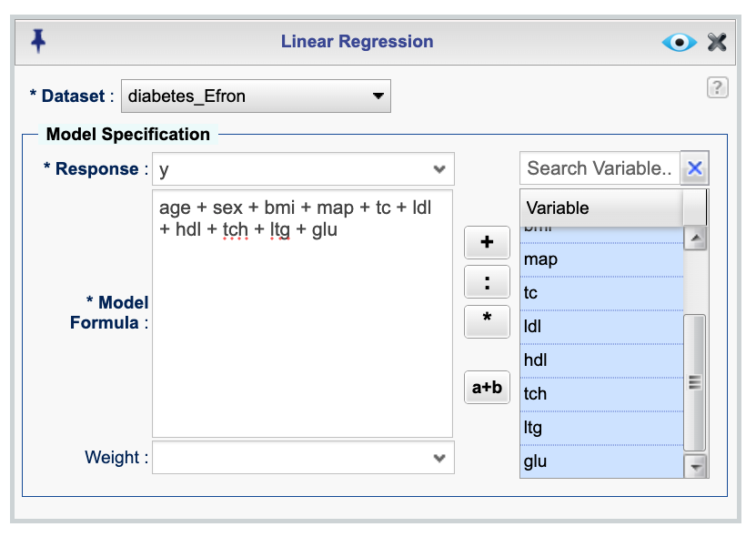
Task: Click the asterisk operator button
Action: (487, 321)
